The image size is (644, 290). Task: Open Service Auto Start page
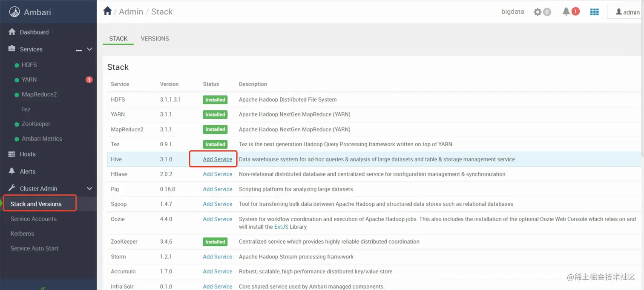pyautogui.click(x=34, y=248)
